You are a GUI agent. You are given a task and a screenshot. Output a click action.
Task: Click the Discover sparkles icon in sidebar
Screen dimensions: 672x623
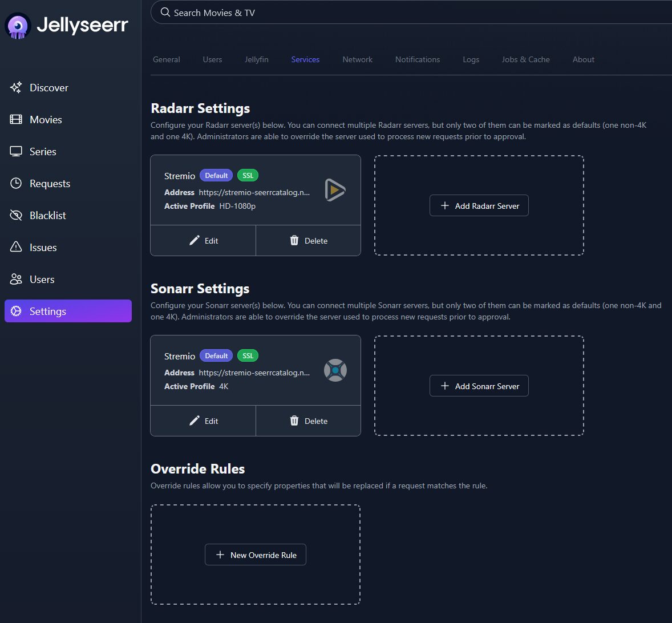coord(16,87)
